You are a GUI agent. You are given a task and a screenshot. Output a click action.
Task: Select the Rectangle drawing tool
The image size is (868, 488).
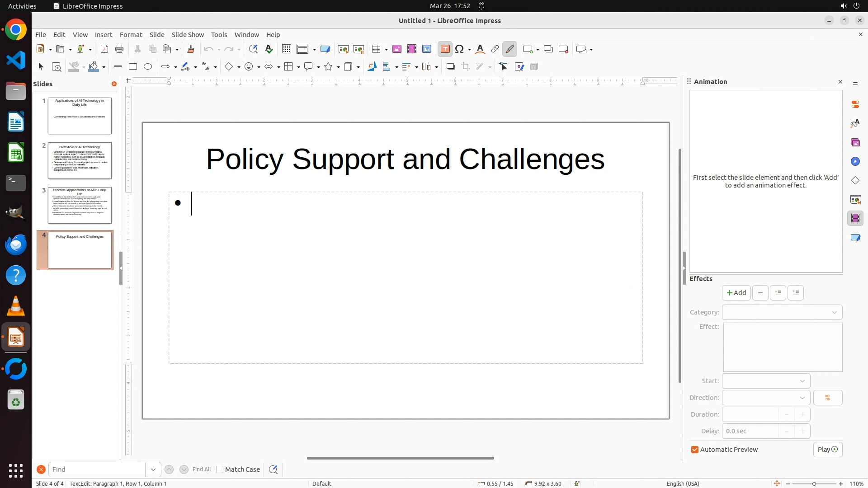click(132, 67)
